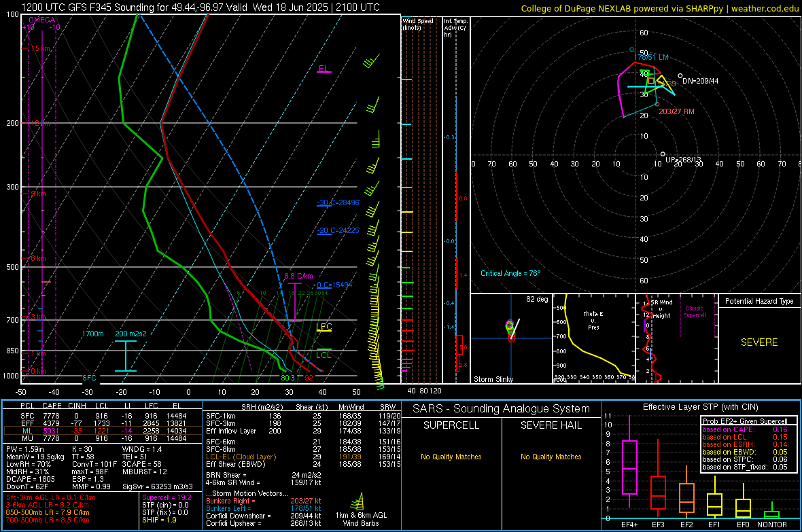Screen dimensions: 802x532
Task: Click the UP=268/13 hodograph marker
Action: pyautogui.click(x=683, y=160)
